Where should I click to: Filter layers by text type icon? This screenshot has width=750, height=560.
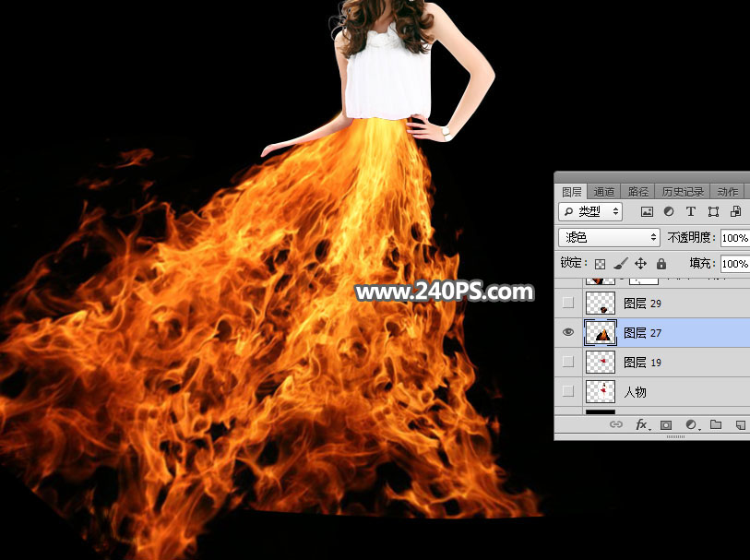691,211
